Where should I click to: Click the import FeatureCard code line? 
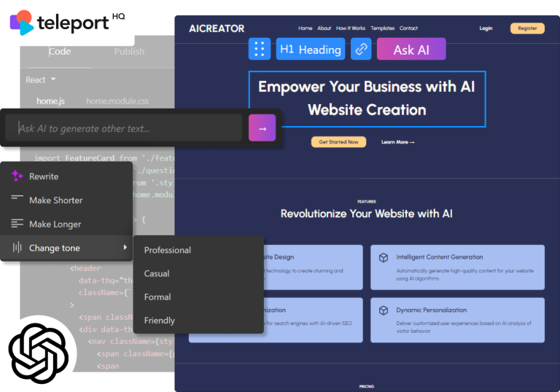click(x=104, y=158)
